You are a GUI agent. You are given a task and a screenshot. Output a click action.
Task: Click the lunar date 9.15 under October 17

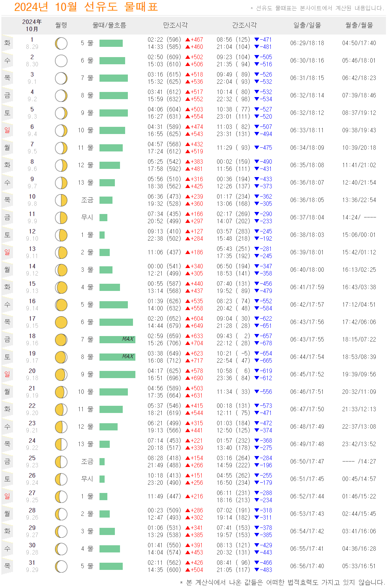click(32, 326)
